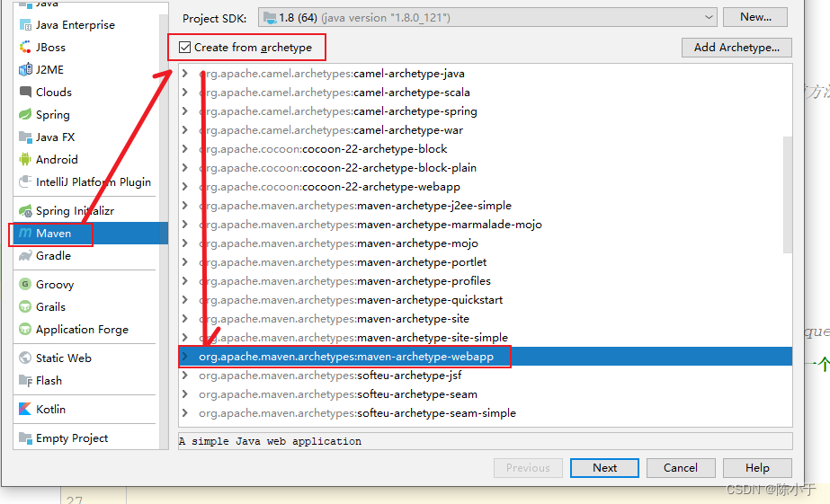Select maven-archetype-quickstart archetype row
Image resolution: width=830 pixels, height=504 pixels.
486,300
